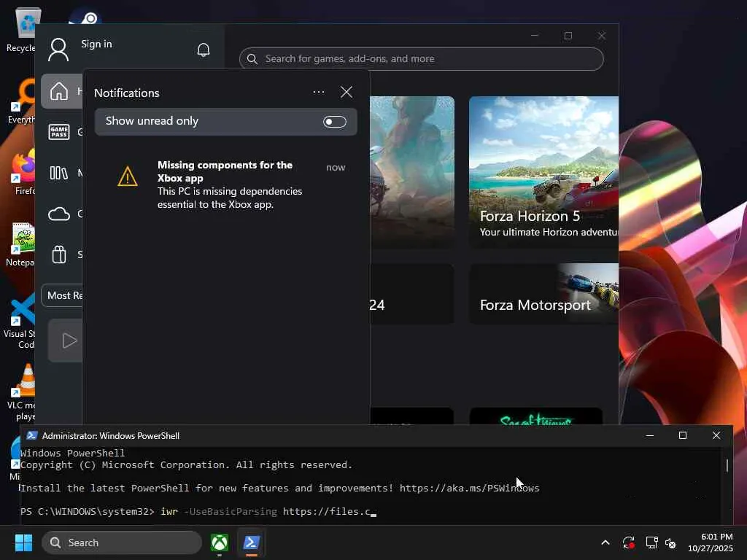The width and height of the screenshot is (747, 560).
Task: Show hidden system tray icons chevron
Action: tap(605, 542)
